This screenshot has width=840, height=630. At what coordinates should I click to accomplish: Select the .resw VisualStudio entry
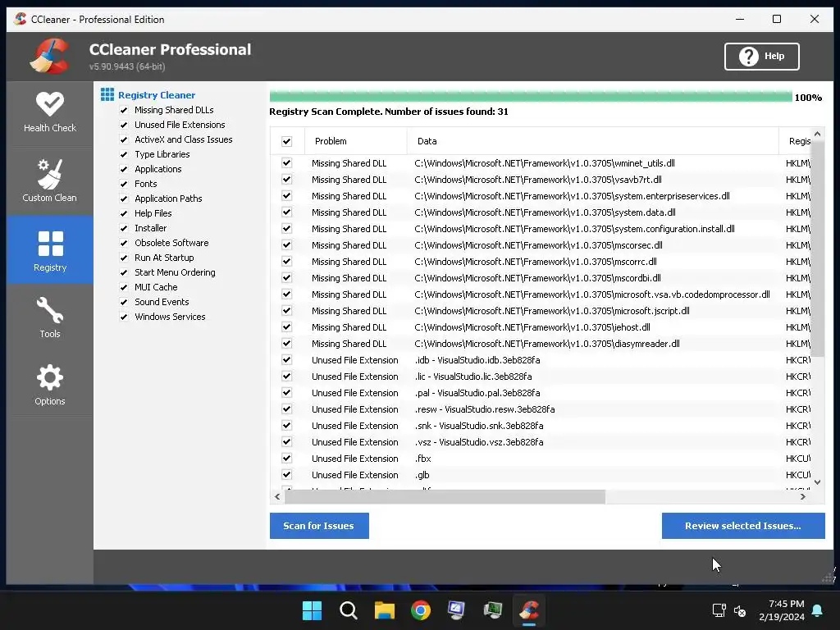pyautogui.click(x=485, y=409)
